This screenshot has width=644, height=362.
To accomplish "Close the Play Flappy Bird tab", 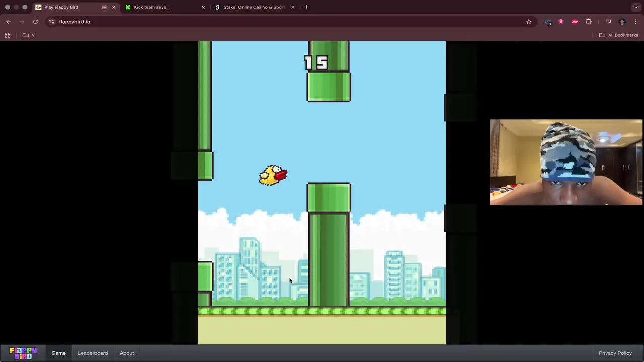I will coord(114,7).
